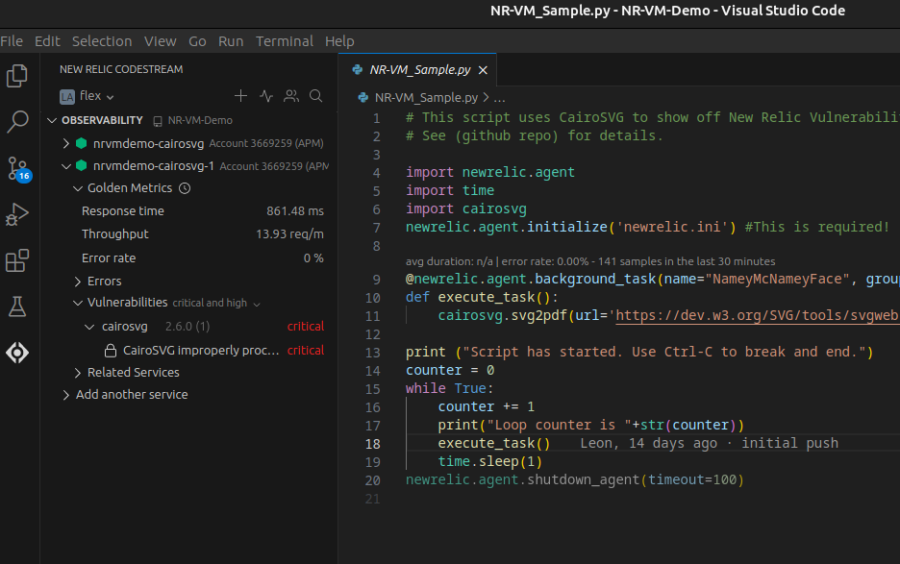Click the breadcrumb ellipsis after NR-VM_Sample.py
900x564 pixels.
tap(499, 98)
